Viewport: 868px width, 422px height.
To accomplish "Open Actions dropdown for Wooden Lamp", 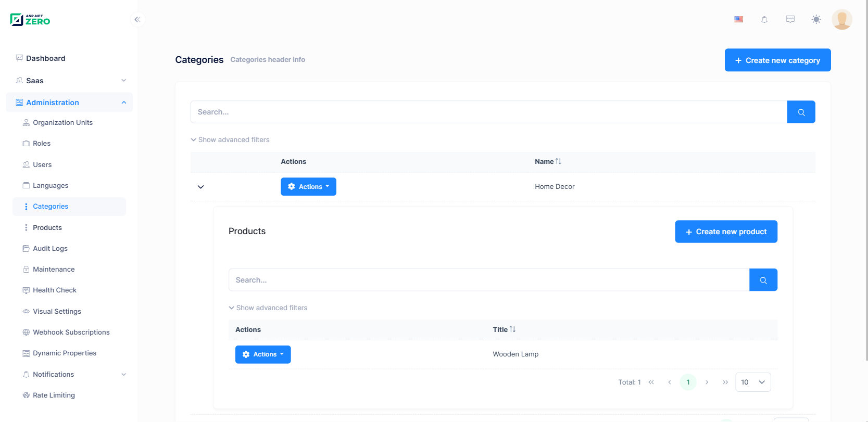I will pos(263,354).
